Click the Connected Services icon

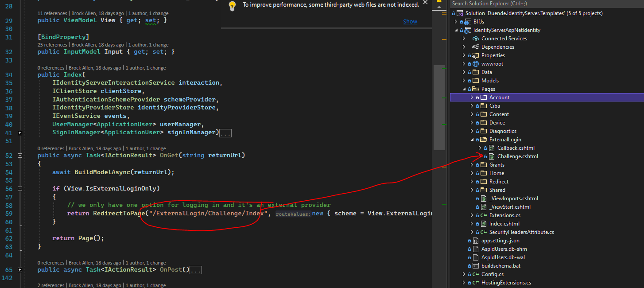click(x=476, y=39)
